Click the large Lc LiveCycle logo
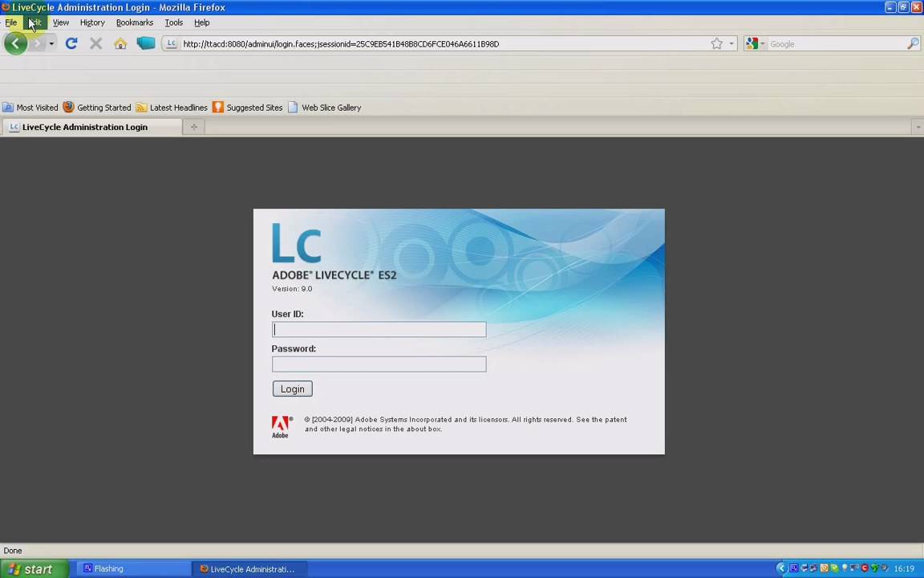The image size is (924, 578). [297, 243]
